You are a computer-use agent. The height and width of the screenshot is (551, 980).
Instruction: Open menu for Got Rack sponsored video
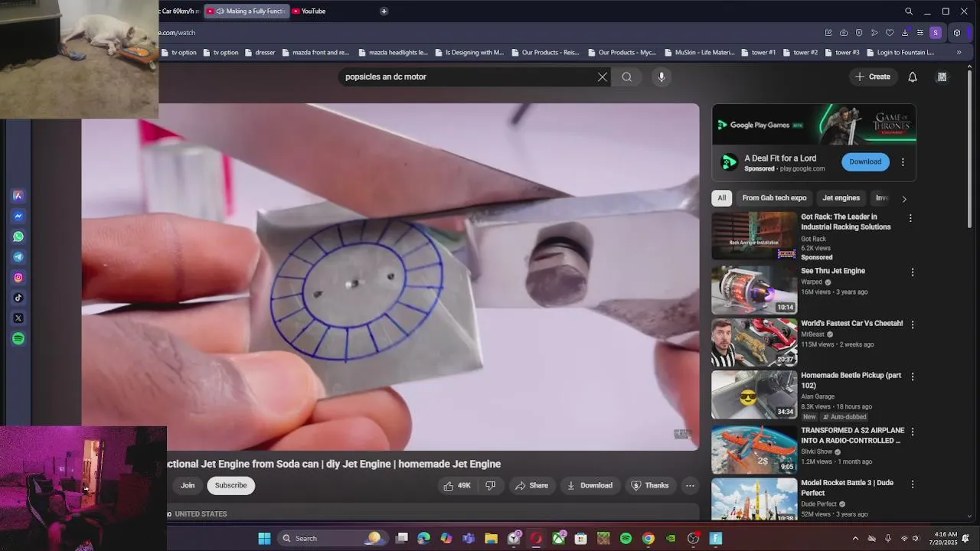tap(910, 218)
